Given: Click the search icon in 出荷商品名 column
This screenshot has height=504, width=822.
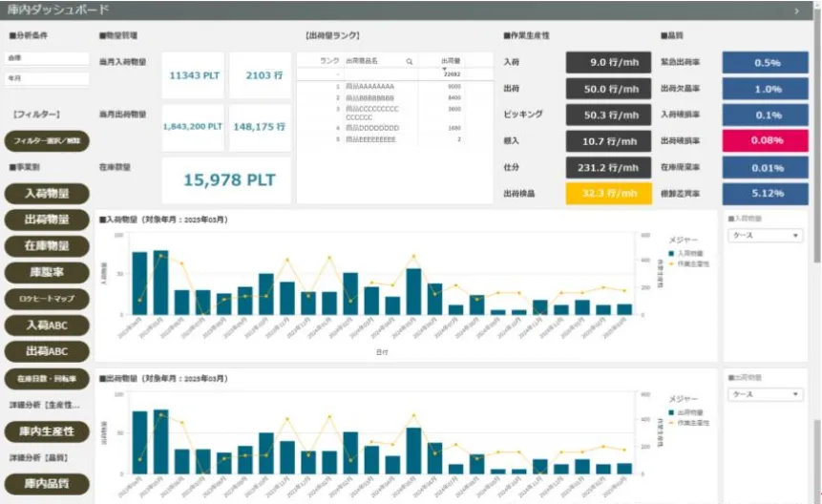Looking at the screenshot, I should click(410, 60).
